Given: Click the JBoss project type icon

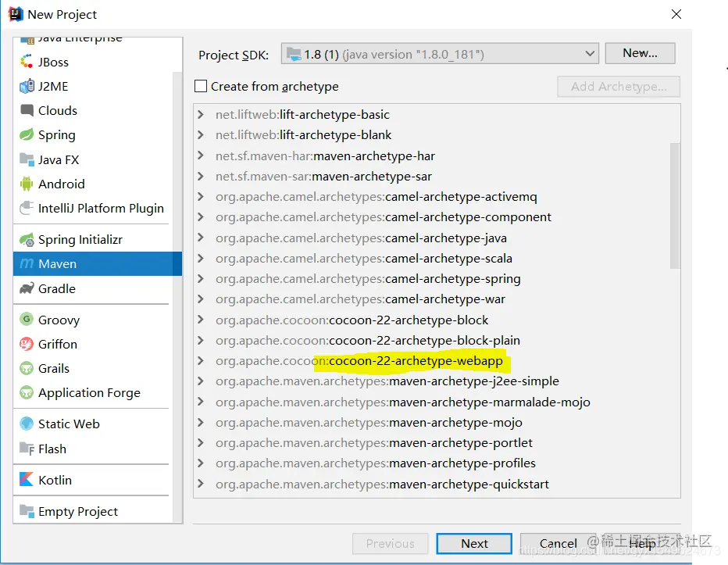Looking at the screenshot, I should click(x=27, y=62).
